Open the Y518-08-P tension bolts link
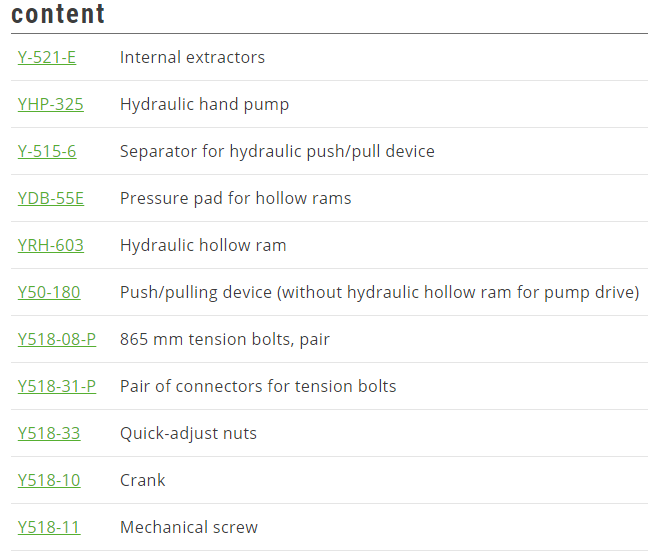The width and height of the screenshot is (649, 555). [57, 340]
